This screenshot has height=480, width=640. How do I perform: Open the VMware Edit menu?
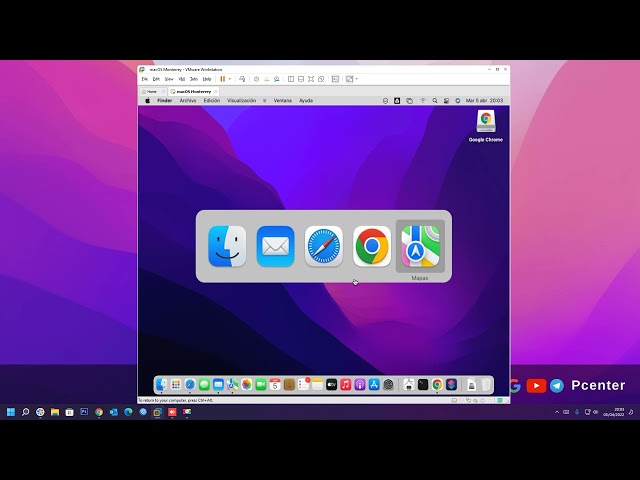[156, 79]
